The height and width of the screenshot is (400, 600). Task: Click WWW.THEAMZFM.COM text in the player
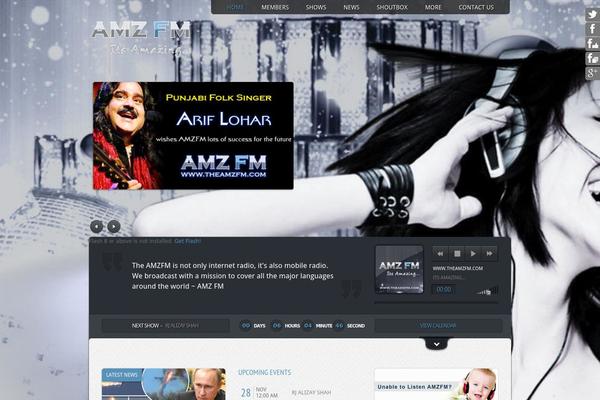click(458, 268)
